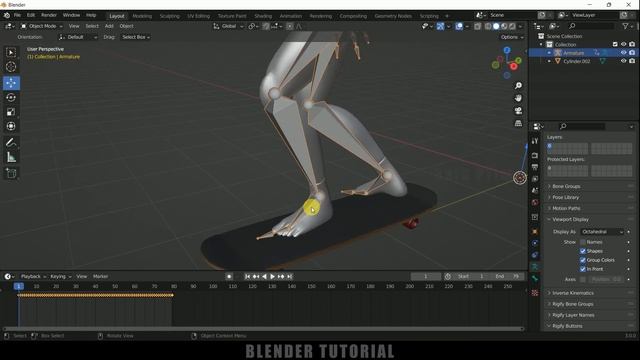Open the Render properties tab
The height and width of the screenshot is (360, 640).
pos(535,156)
